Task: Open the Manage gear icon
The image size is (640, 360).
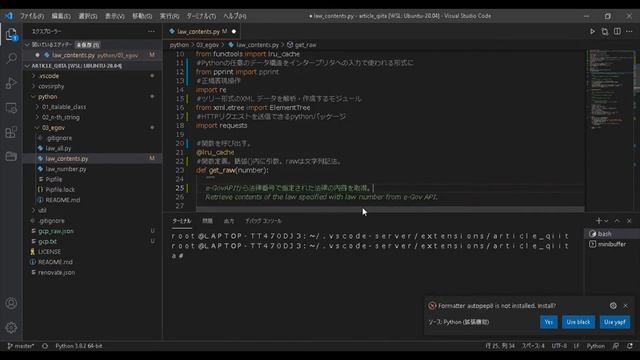Action: pos(11,327)
